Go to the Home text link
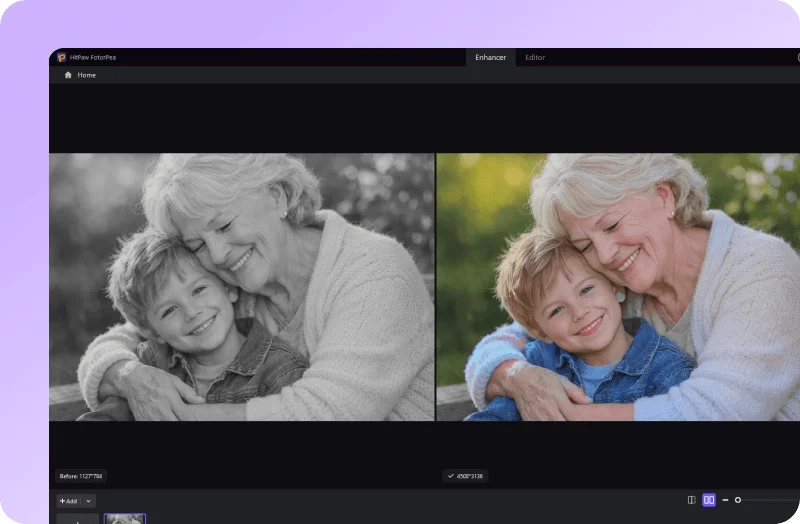The width and height of the screenshot is (800, 524). coord(87,75)
